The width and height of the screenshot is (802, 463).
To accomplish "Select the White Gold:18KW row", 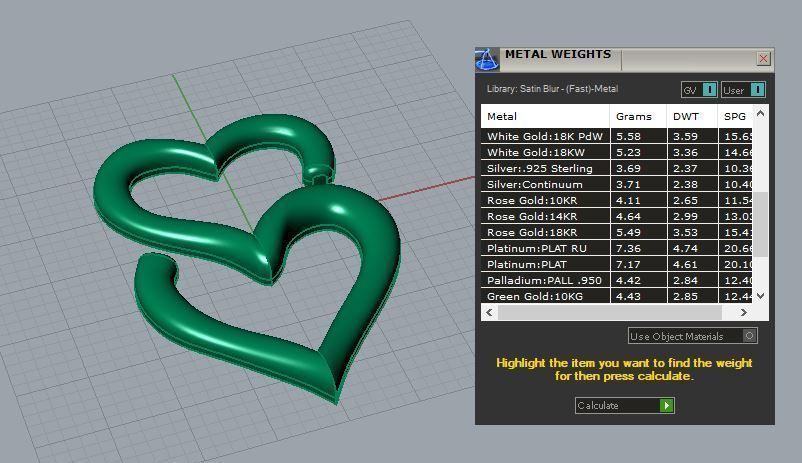I will point(616,152).
